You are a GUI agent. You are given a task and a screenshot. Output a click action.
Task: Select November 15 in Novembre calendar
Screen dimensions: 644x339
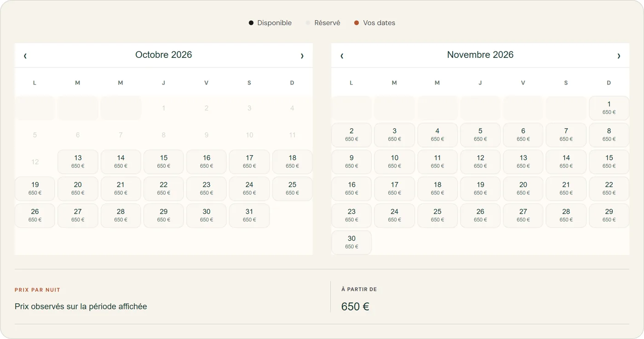tap(609, 162)
